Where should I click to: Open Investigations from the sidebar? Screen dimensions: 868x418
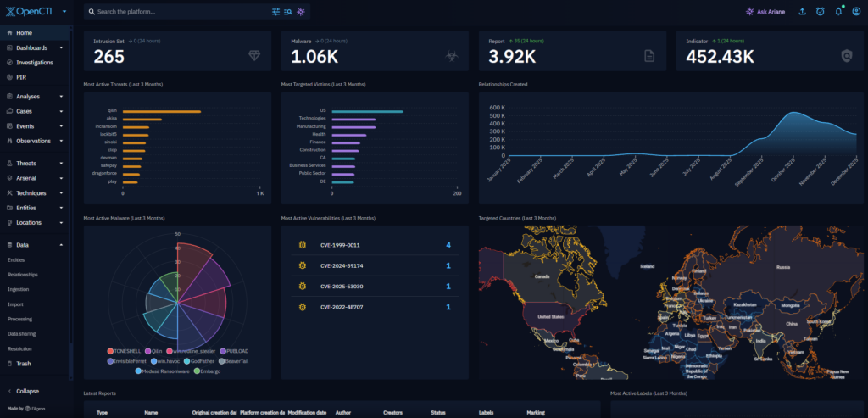(34, 63)
